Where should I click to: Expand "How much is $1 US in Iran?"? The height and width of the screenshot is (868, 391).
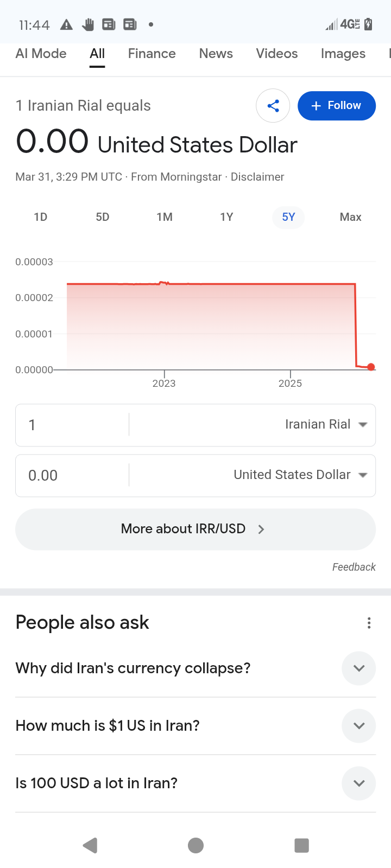pos(358,726)
